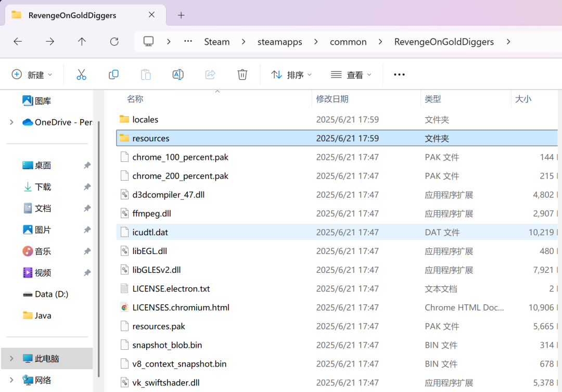The height and width of the screenshot is (392, 562).
Task: Open the three-dot More options menu in toolbar
Action: [399, 74]
